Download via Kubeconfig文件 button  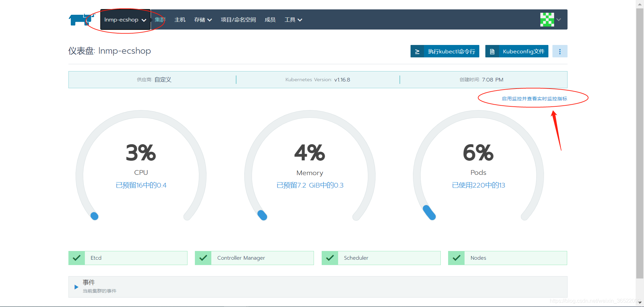coord(517,51)
